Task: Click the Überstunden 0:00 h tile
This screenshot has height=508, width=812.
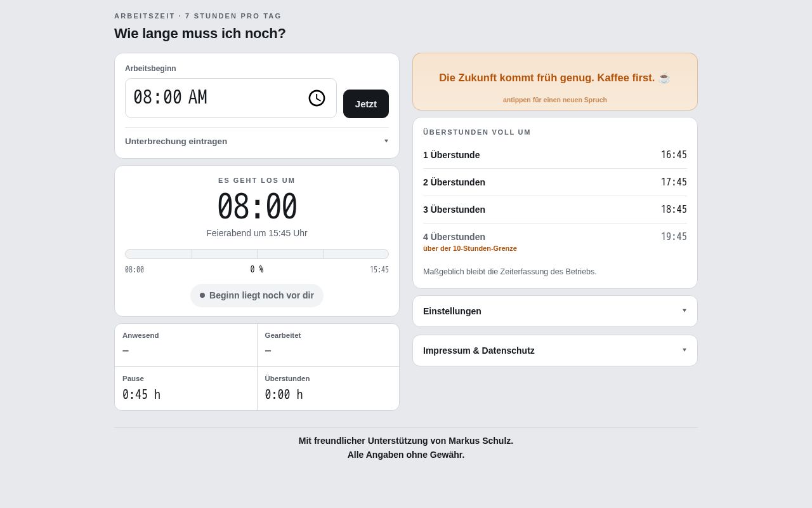Action: click(x=328, y=389)
